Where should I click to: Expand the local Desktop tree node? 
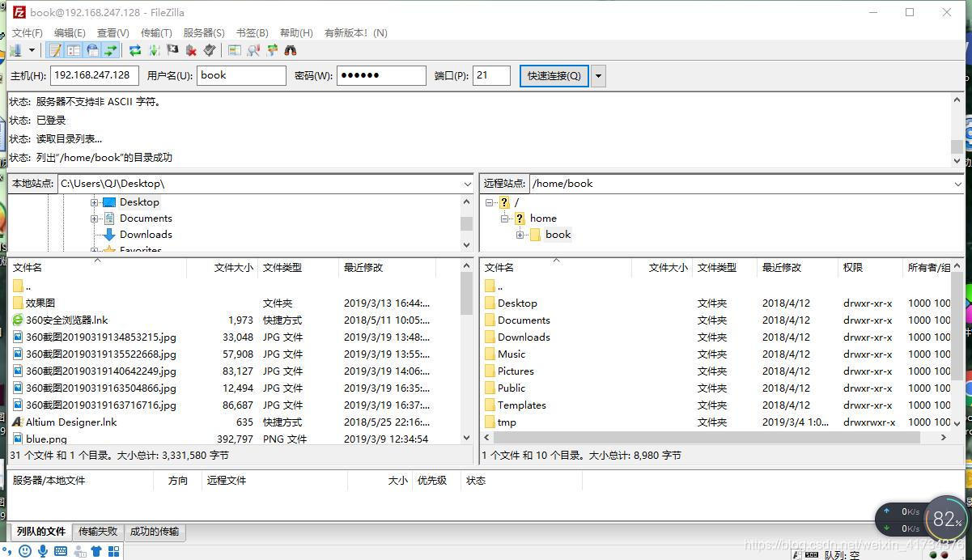point(95,202)
